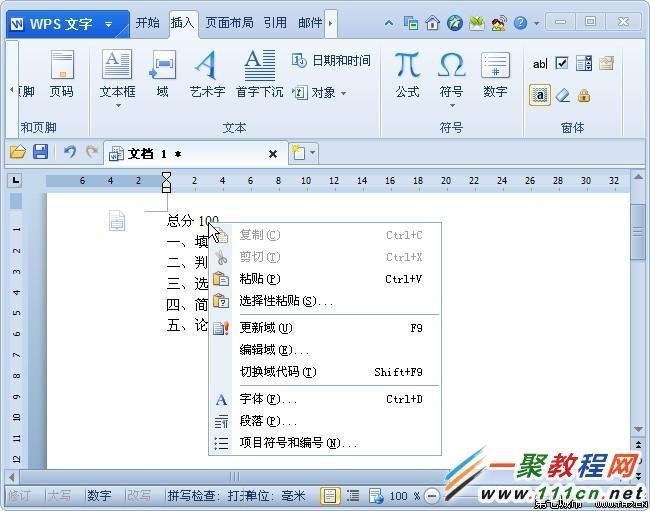The image size is (650, 511).
Task: Toggle 数字 num indicator in status bar
Action: click(99, 496)
